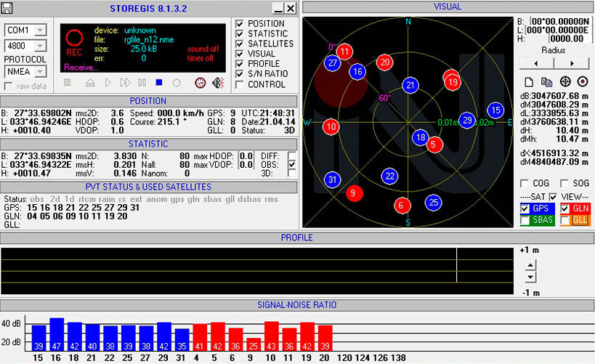This screenshot has width=595, height=364.
Task: Click the round record button in toolbar
Action: 177,83
